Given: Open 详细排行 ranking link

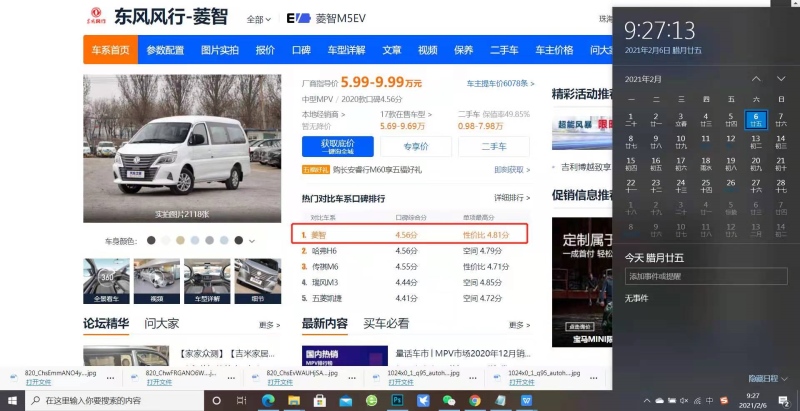Looking at the screenshot, I should pos(512,197).
